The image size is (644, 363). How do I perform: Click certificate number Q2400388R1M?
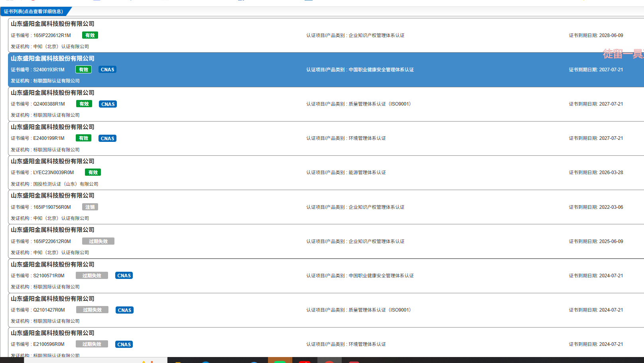point(49,104)
